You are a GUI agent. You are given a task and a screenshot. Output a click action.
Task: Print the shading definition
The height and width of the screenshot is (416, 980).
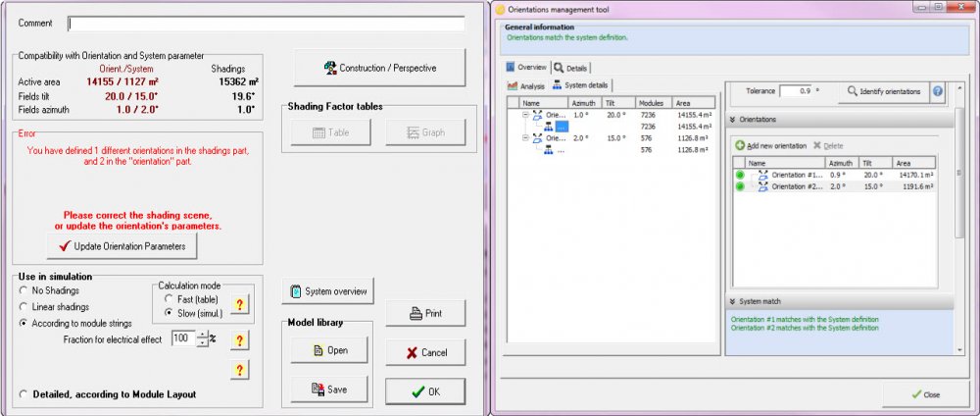424,314
